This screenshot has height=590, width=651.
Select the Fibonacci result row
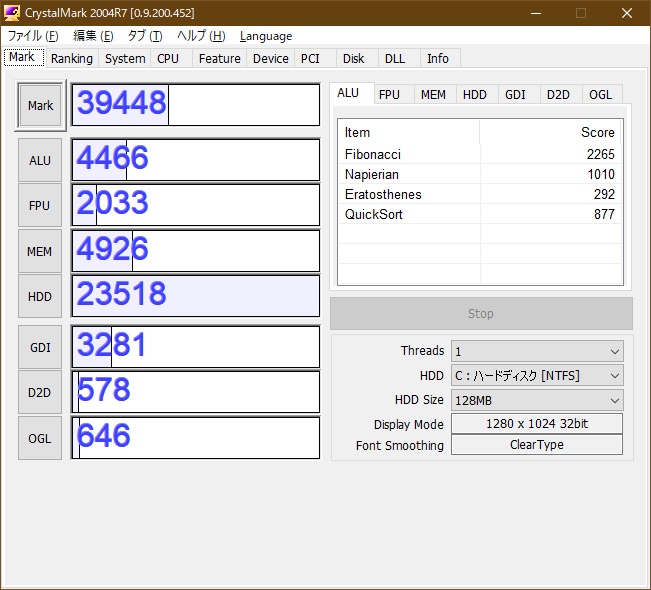[480, 154]
